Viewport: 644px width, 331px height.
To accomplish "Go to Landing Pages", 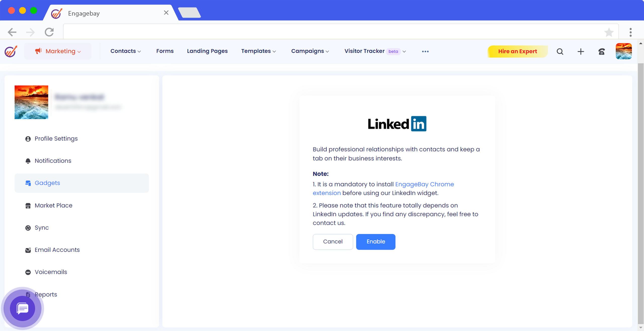I will tap(207, 51).
